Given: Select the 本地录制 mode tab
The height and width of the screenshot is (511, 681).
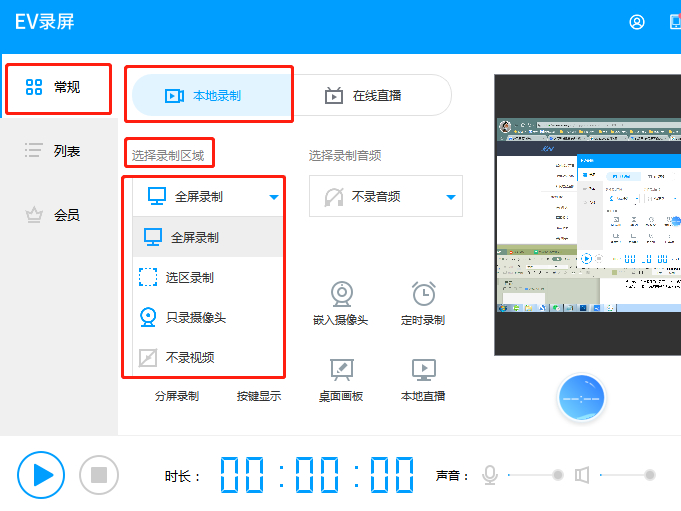Looking at the screenshot, I should (212, 96).
